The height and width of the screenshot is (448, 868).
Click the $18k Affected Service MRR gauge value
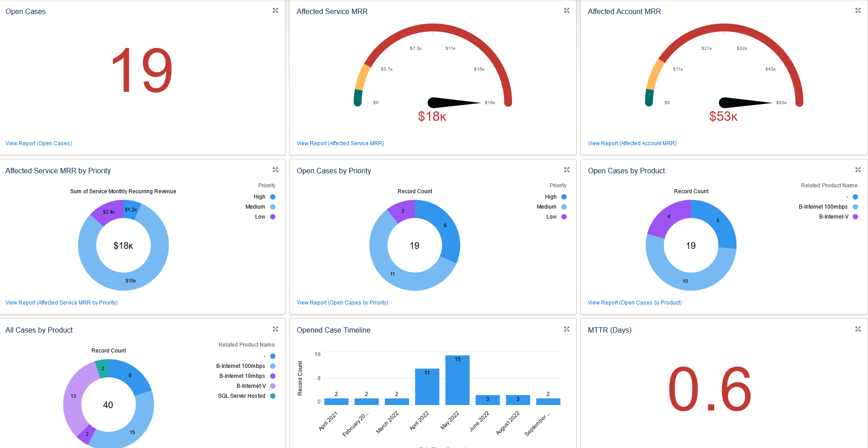pyautogui.click(x=432, y=117)
